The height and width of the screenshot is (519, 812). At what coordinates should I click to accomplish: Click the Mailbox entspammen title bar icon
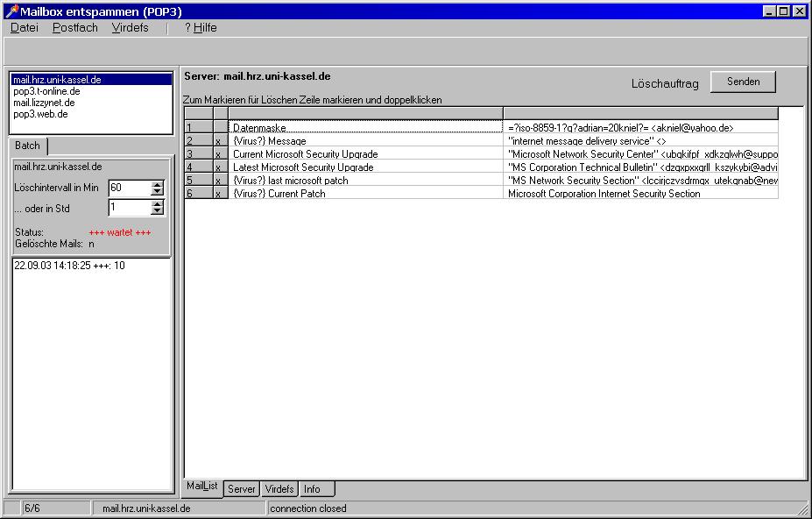(11, 11)
